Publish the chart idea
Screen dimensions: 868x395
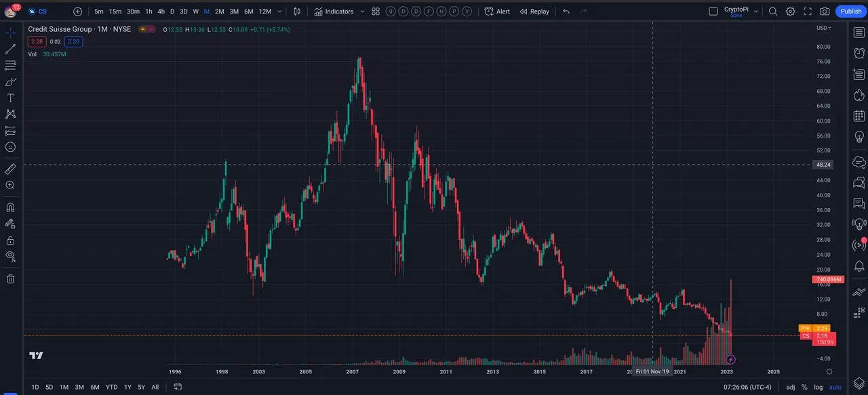pyautogui.click(x=851, y=12)
